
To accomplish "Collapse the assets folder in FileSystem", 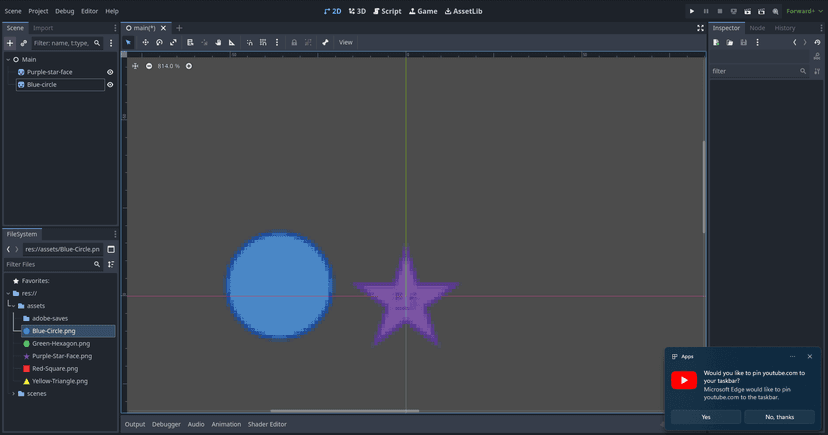I will tap(13, 306).
